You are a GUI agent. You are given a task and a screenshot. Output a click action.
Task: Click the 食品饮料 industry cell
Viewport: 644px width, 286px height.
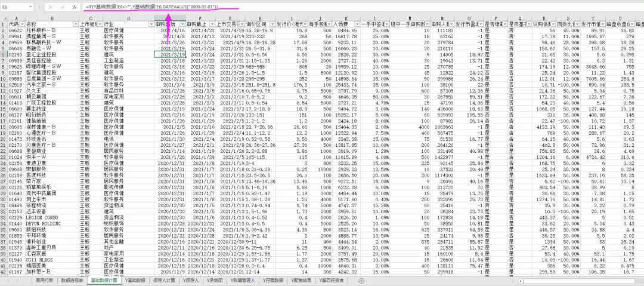tap(128, 91)
